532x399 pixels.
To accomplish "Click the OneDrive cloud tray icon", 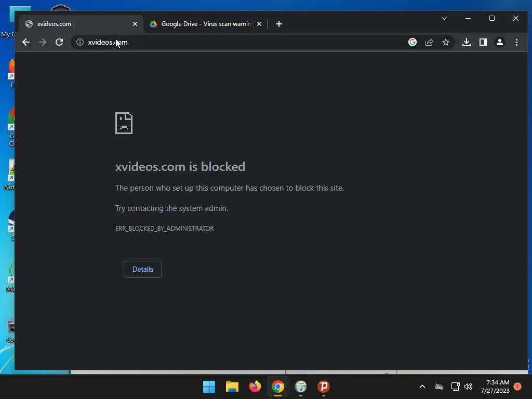I will (x=439, y=387).
